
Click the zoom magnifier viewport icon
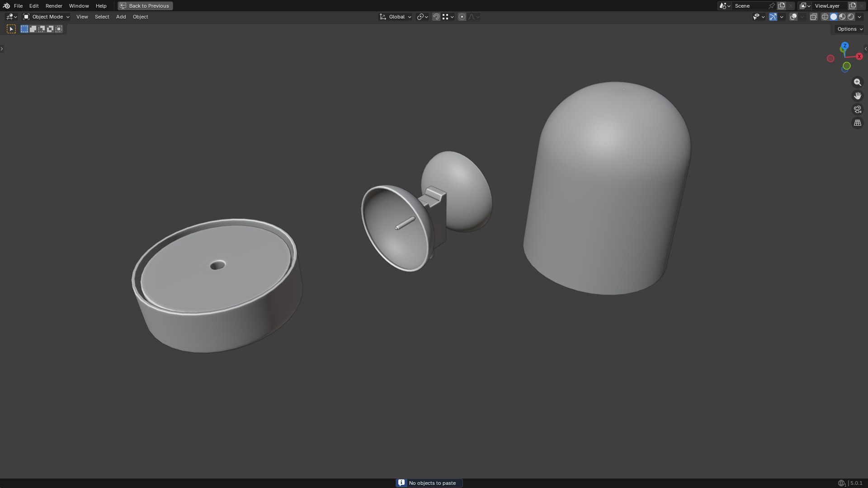point(857,82)
